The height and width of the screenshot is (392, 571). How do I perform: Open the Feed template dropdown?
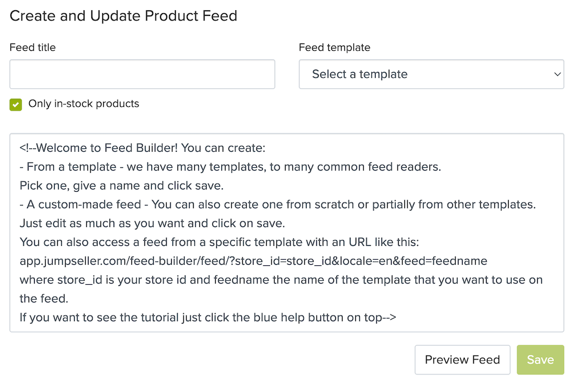pos(431,74)
